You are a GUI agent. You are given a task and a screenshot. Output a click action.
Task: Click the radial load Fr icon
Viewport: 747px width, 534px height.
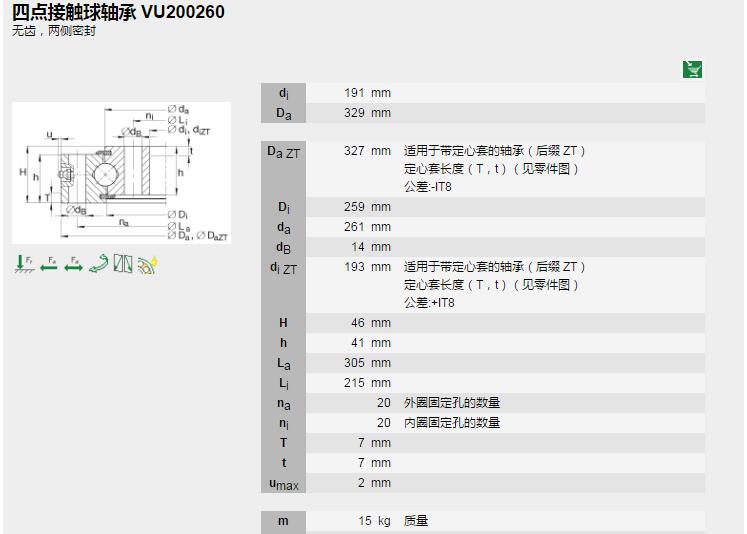coord(24,264)
